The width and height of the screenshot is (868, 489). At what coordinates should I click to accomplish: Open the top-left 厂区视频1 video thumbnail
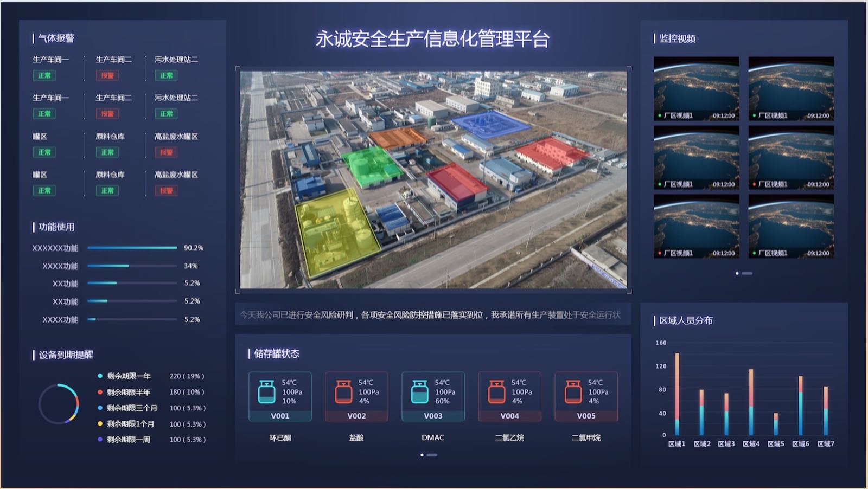pyautogui.click(x=696, y=88)
